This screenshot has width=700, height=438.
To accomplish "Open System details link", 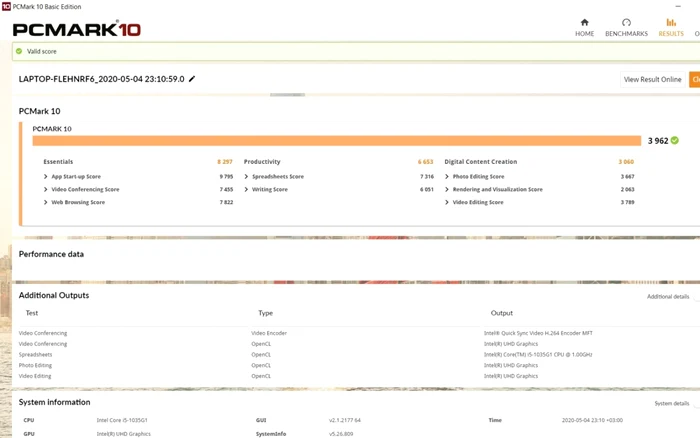I will (x=671, y=403).
